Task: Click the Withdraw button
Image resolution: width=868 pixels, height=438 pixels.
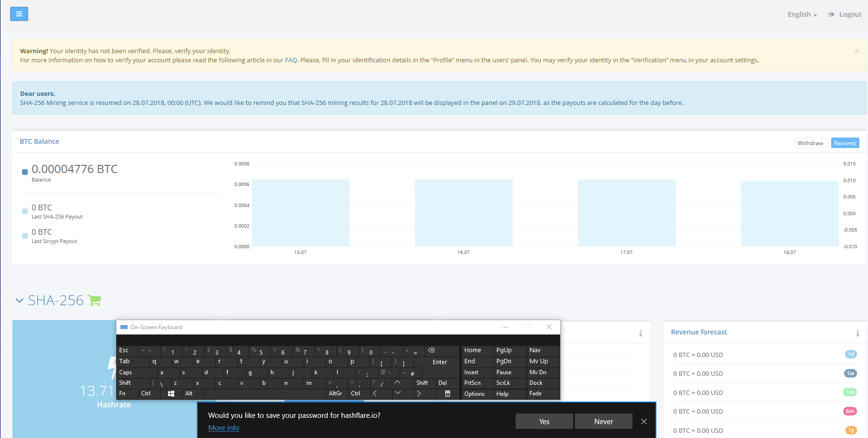Action: (810, 143)
